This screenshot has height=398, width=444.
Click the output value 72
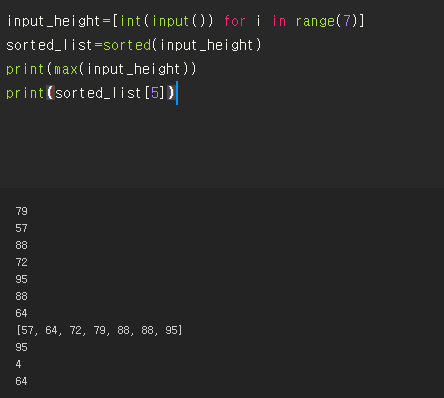click(x=21, y=262)
